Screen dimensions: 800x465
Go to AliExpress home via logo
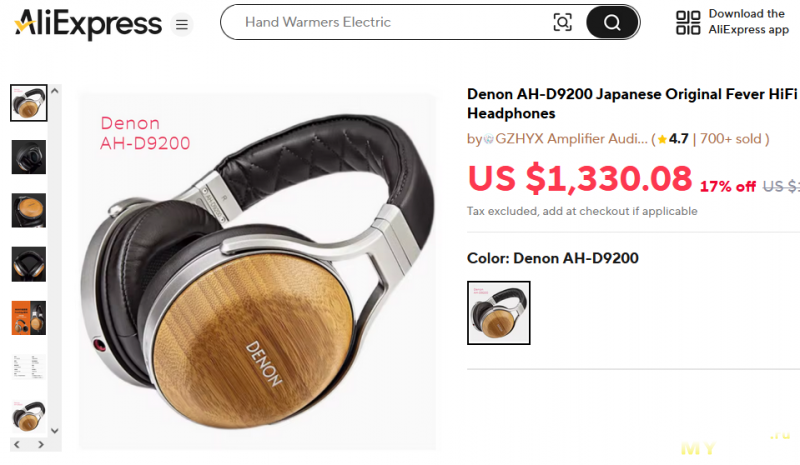pyautogui.click(x=88, y=23)
